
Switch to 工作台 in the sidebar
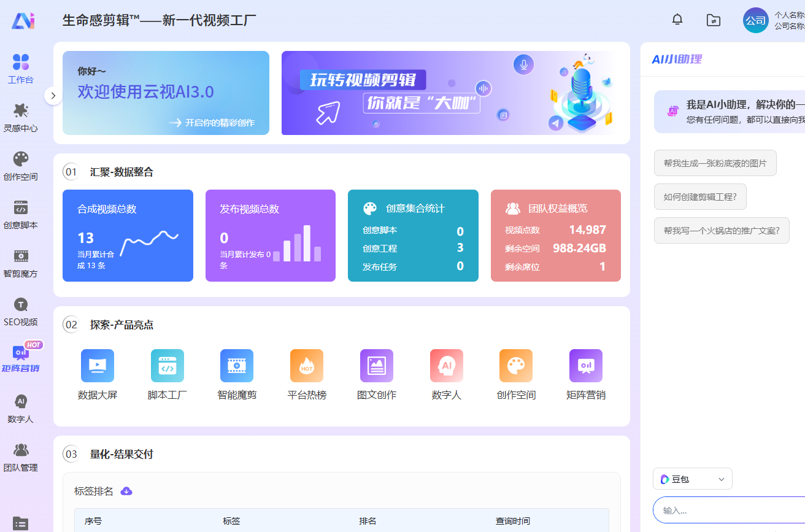20,69
